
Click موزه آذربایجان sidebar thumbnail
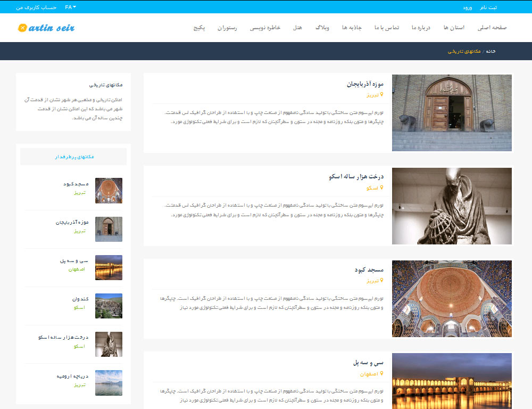point(109,229)
